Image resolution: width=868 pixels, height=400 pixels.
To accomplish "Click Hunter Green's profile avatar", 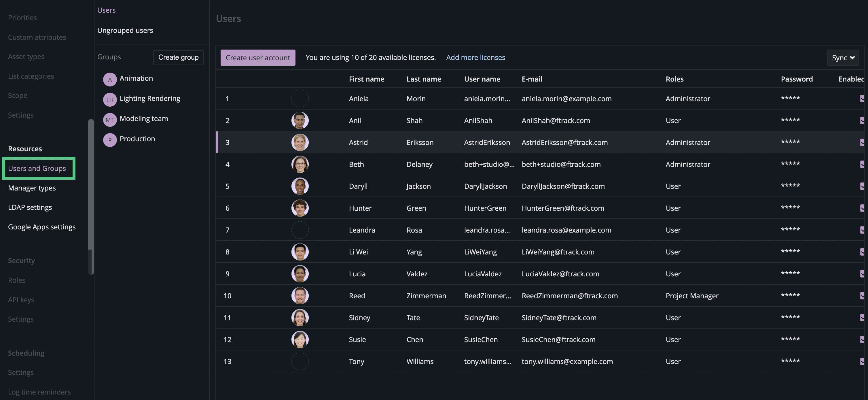I will coord(300,208).
